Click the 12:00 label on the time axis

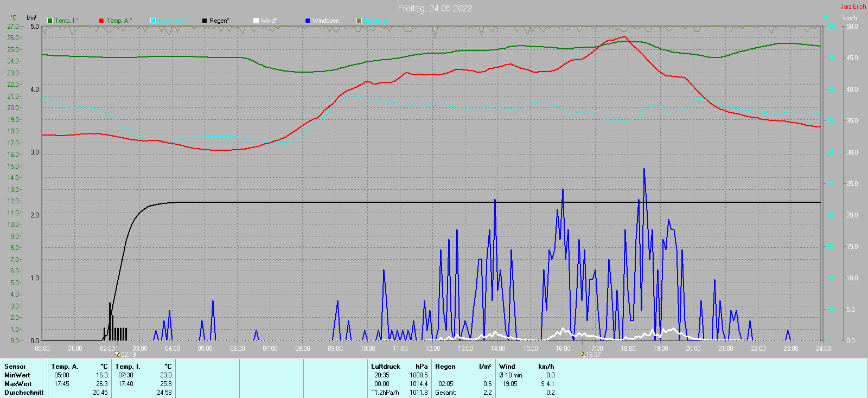[x=433, y=349]
